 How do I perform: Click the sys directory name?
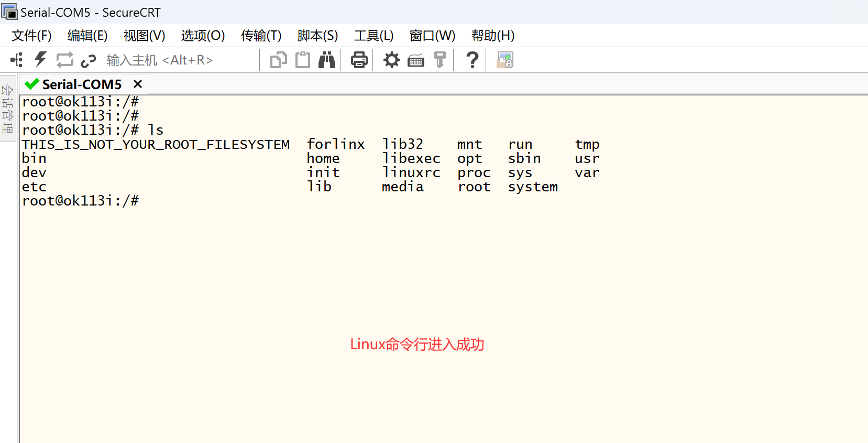(x=520, y=173)
